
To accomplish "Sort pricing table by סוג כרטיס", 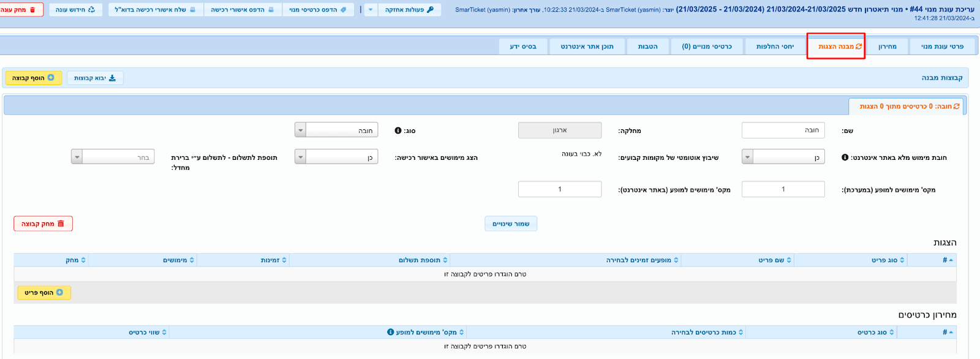I will [x=876, y=332].
